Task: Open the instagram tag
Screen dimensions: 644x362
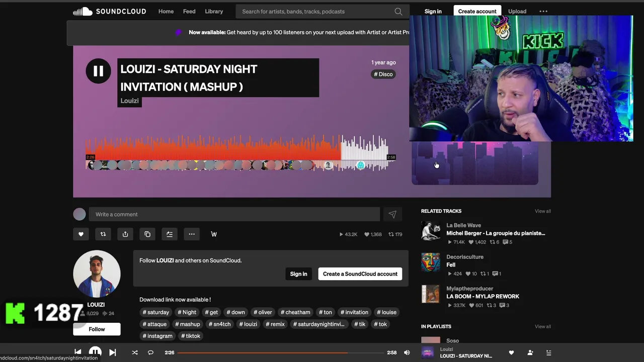Action: pyautogui.click(x=157, y=336)
